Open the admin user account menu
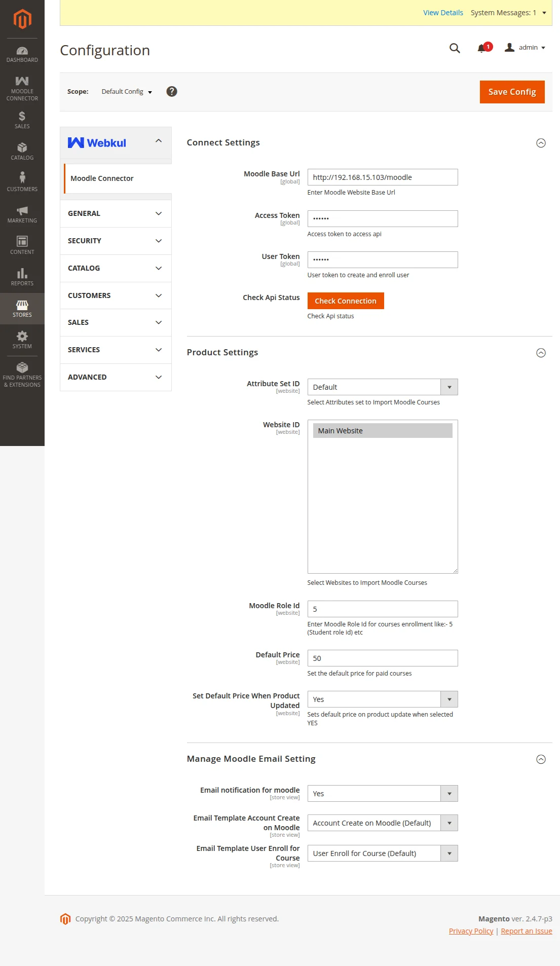 pos(525,48)
